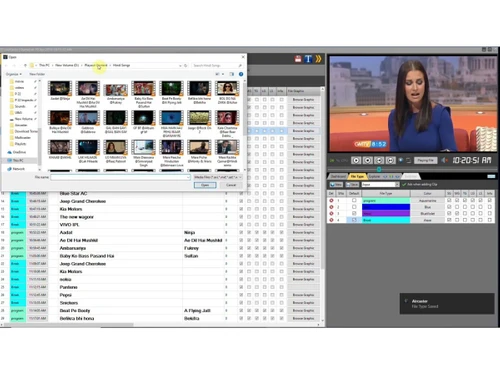Expand the File name history dropdown arrow

(x=188, y=177)
